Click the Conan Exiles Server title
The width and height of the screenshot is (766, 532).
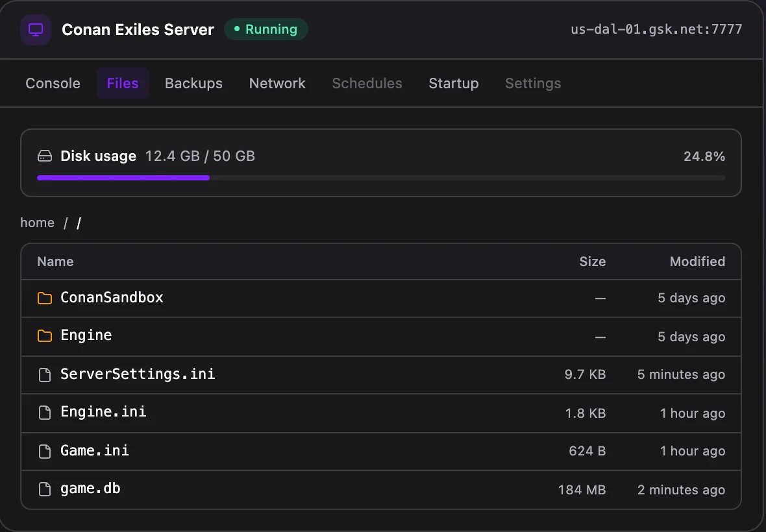click(x=138, y=30)
